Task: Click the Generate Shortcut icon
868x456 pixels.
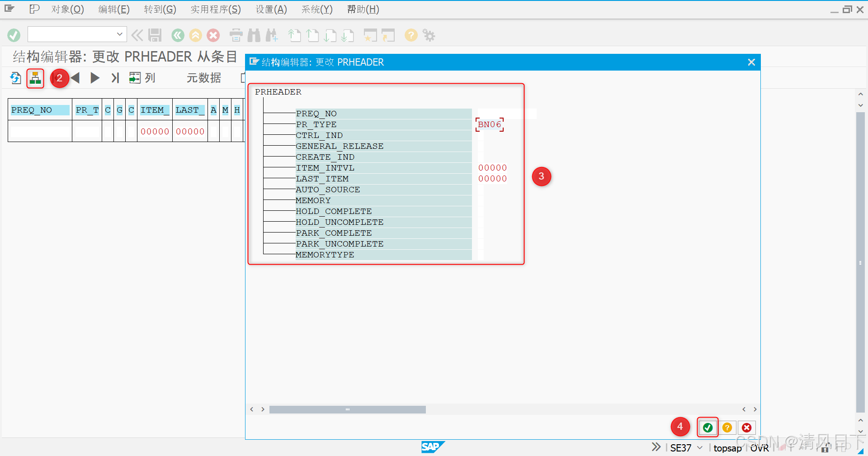Action: point(388,35)
